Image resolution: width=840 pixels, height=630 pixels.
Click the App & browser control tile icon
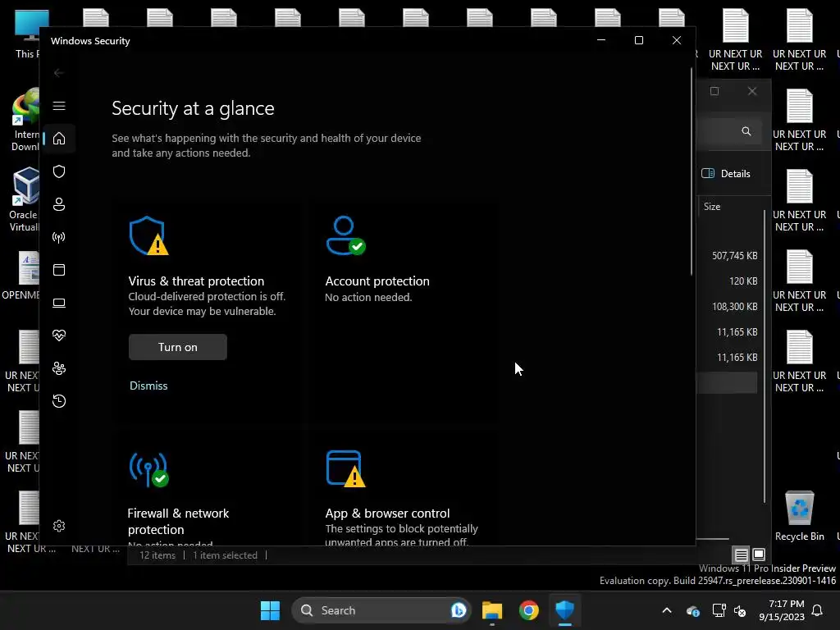345,468
